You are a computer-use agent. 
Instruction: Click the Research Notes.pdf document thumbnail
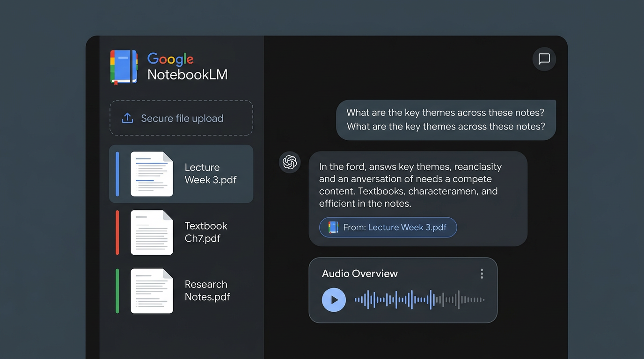pos(152,291)
